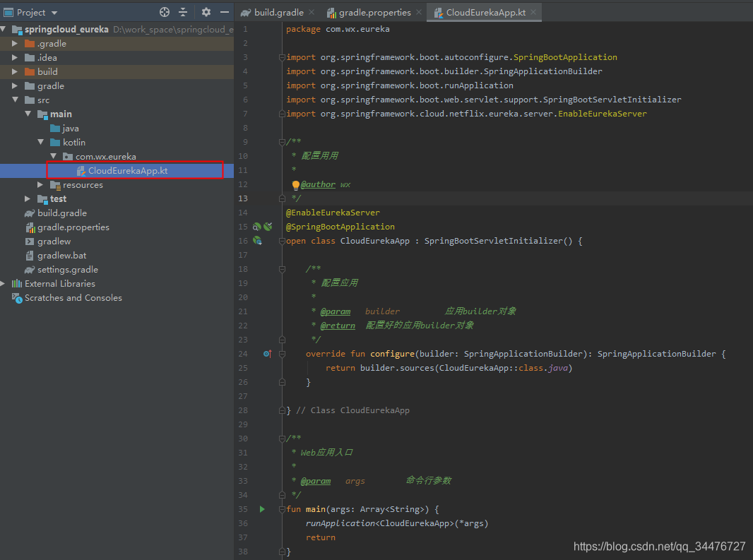Click runApplication call on line 36
The width and height of the screenshot is (753, 560).
click(340, 523)
